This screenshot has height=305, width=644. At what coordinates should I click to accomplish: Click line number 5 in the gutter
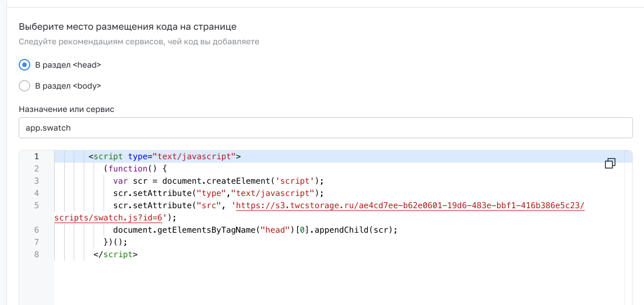36,205
